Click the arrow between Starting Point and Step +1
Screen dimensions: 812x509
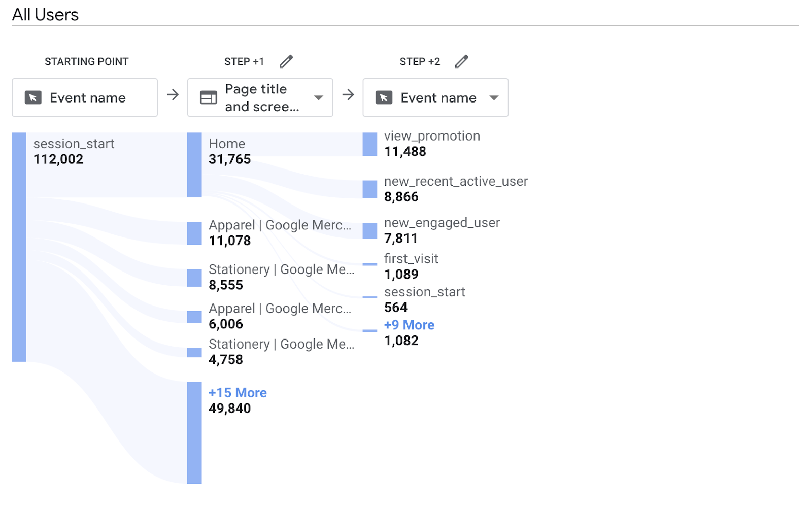173,96
